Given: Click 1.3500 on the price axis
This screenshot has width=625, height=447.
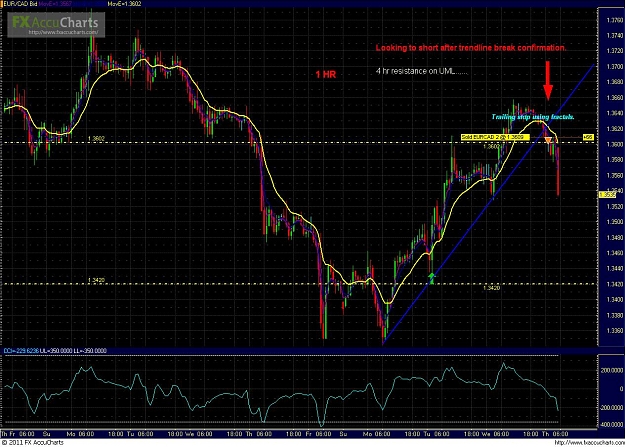Looking at the screenshot, I should click(x=614, y=222).
